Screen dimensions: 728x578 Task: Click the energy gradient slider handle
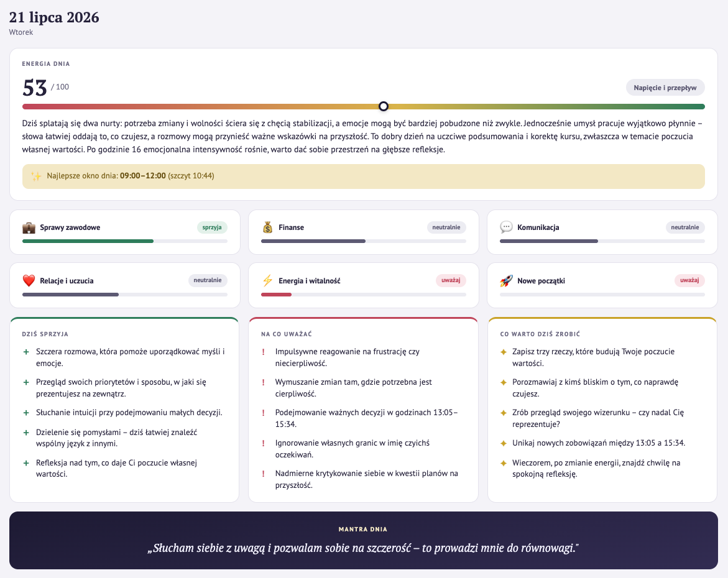[384, 106]
